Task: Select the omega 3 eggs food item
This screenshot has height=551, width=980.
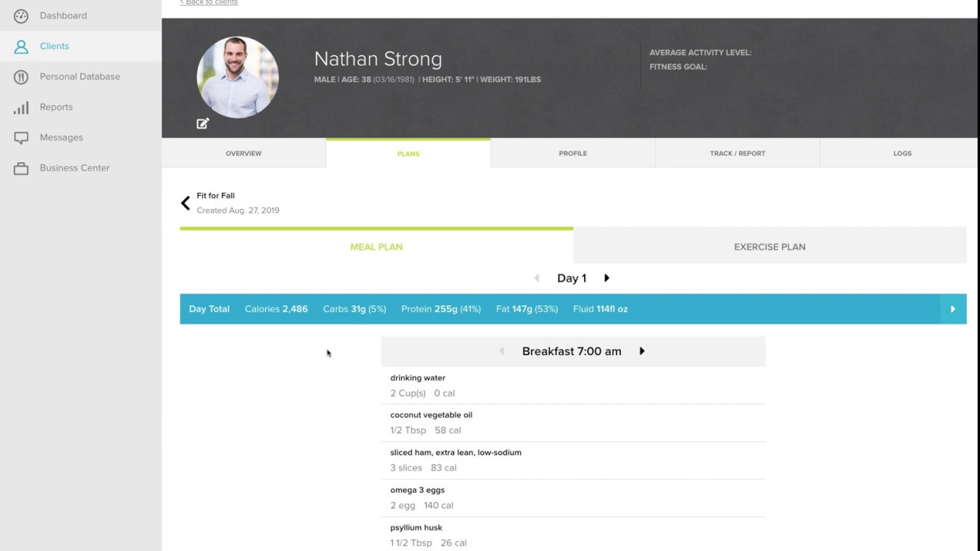Action: click(417, 490)
